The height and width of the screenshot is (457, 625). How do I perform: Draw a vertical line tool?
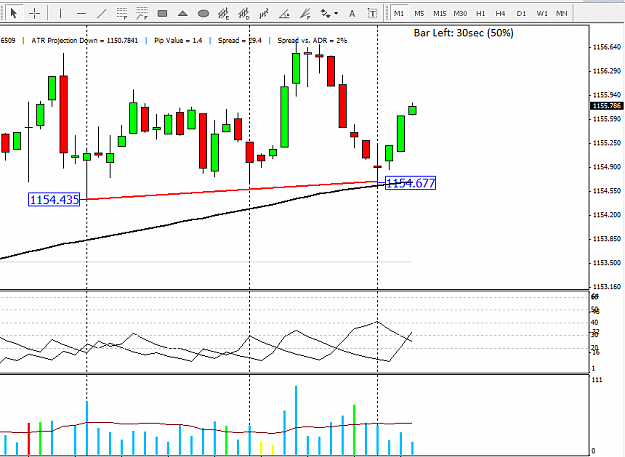point(60,14)
